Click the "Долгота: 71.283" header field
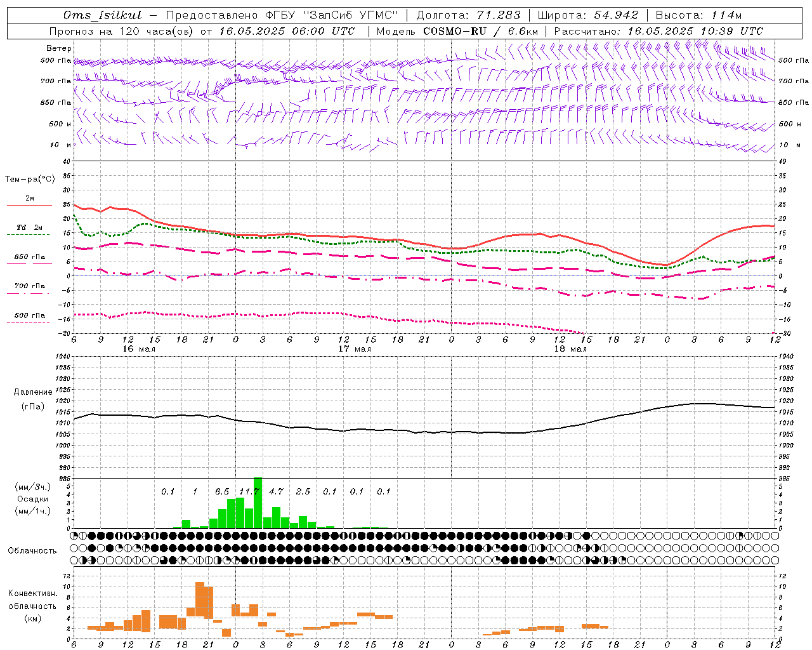 click(x=468, y=15)
